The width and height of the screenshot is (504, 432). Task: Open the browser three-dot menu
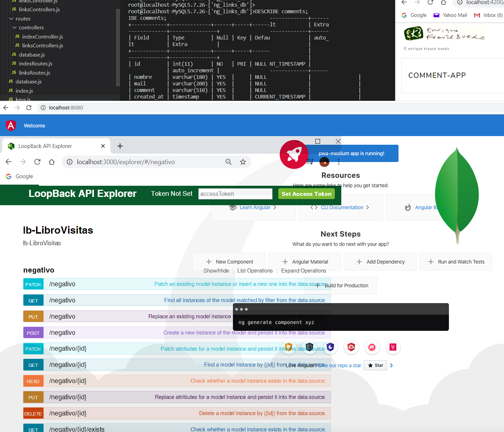[339, 162]
